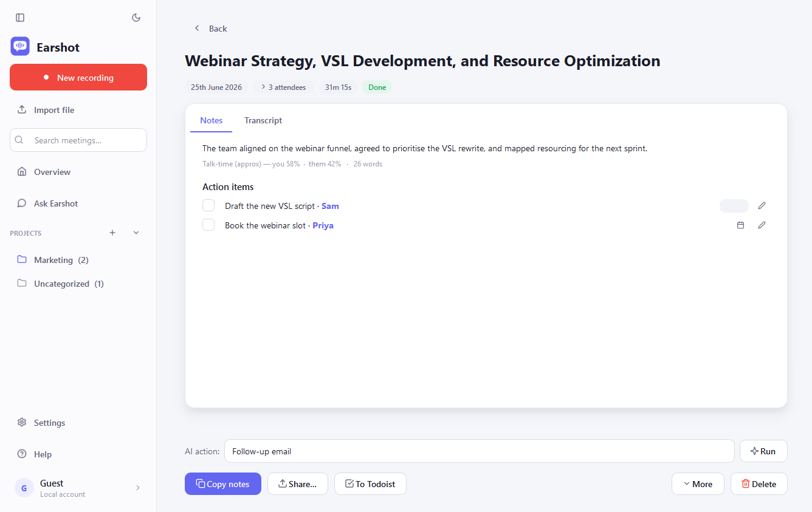Expand the Guest account menu chevron

[137, 488]
